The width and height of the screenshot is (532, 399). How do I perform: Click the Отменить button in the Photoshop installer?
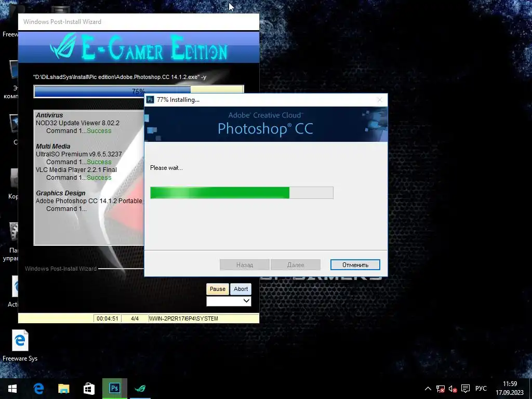point(355,264)
